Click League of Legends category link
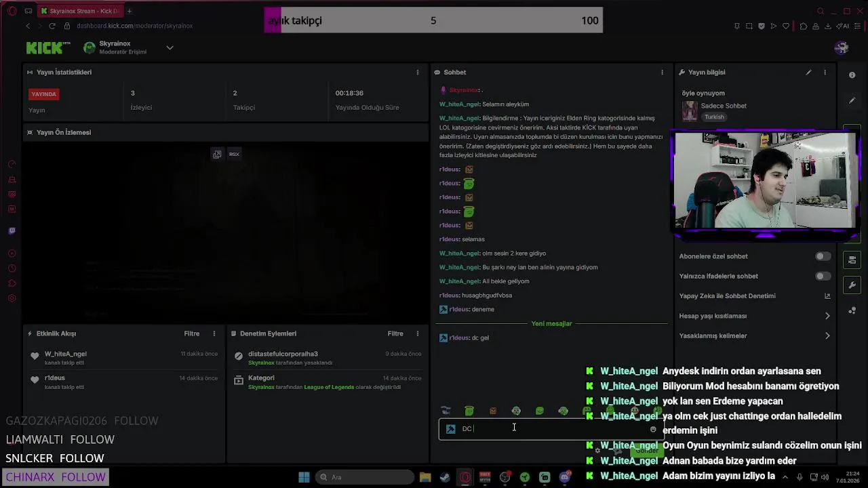Image resolution: width=868 pixels, height=488 pixels. pos(329,387)
